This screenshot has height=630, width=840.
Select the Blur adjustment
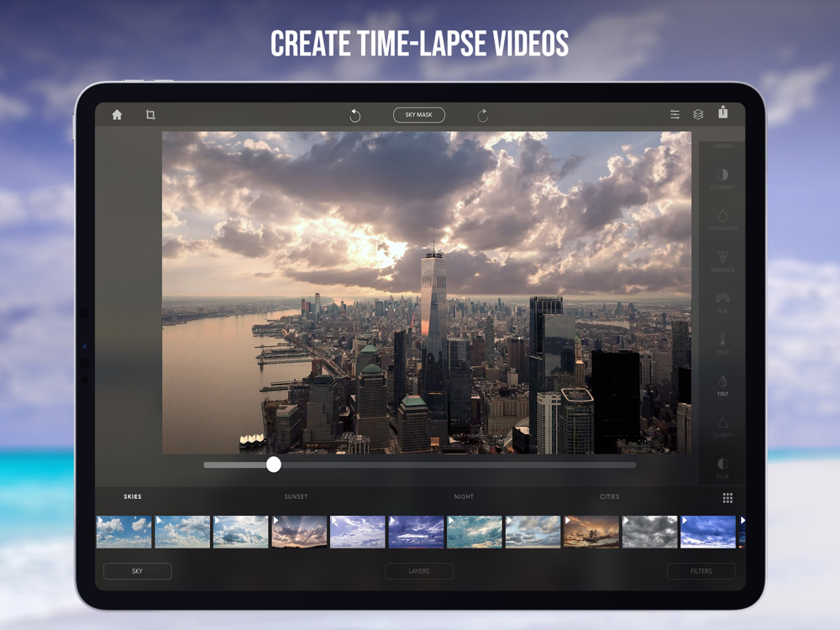pos(722,468)
